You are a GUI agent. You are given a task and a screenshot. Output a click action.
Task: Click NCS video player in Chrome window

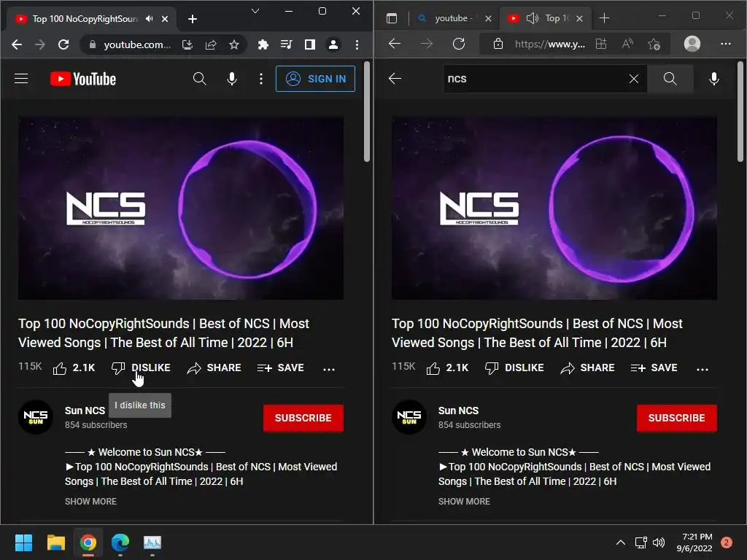[181, 208]
